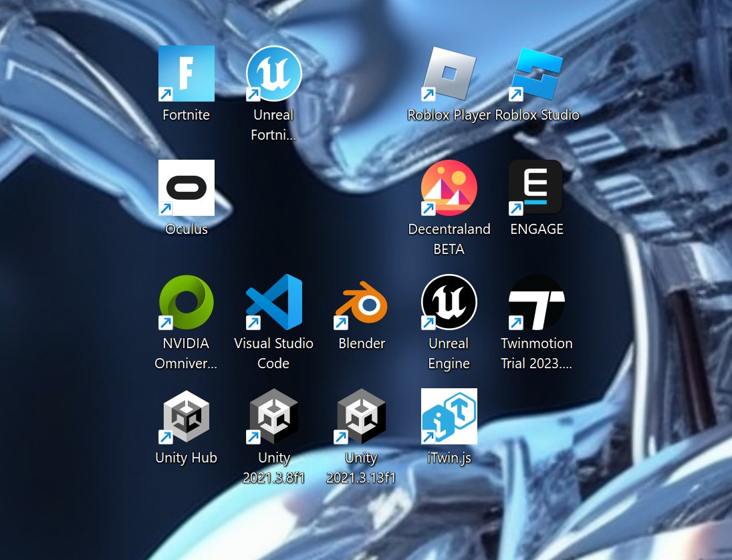Launch the Unreal Fortnite editor shortcut icon

pos(274,74)
